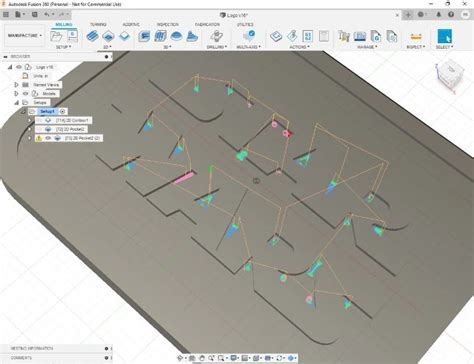Switch to the Utilities tab
This screenshot has height=364, width=474.
tap(245, 25)
